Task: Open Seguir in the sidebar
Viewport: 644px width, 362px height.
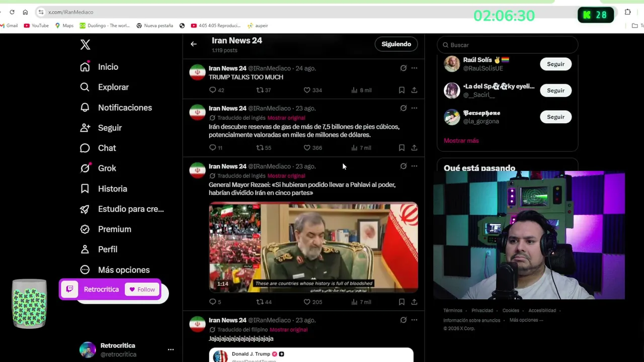Action: (x=101, y=128)
